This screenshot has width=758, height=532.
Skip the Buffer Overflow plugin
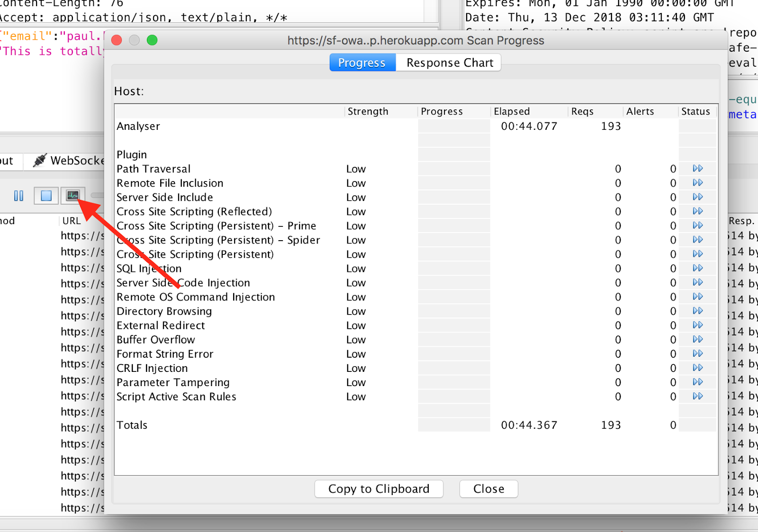click(x=697, y=339)
